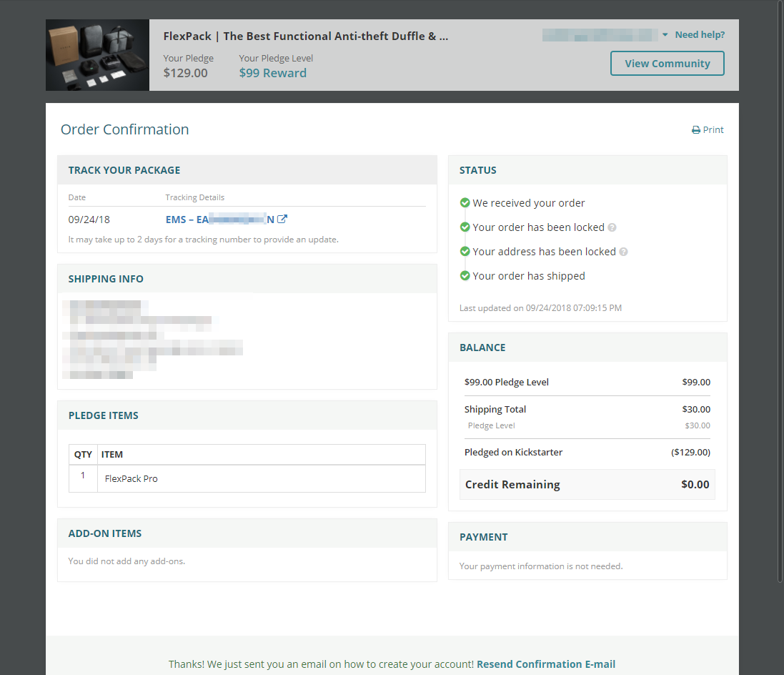Click the Credit Remaining $0.00 value
Viewport: 784px width, 675px height.
(695, 484)
